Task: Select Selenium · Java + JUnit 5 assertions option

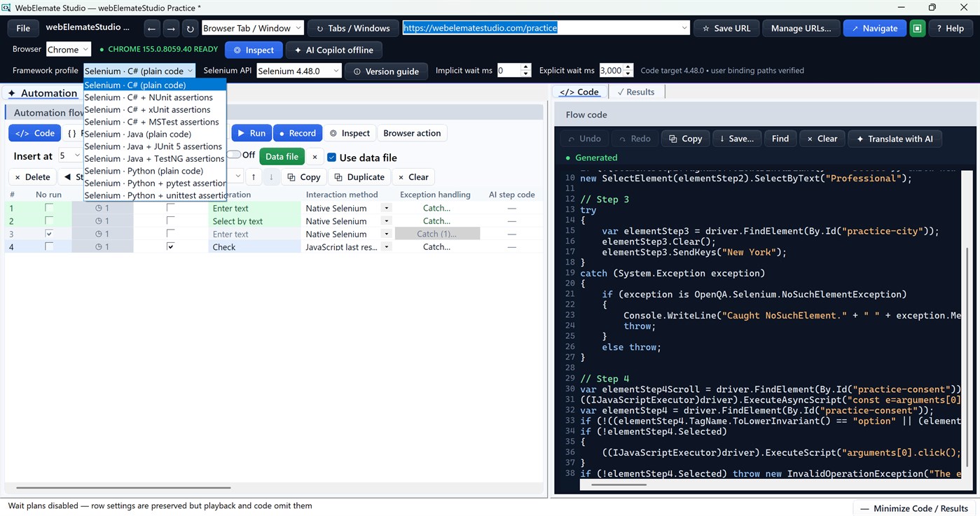Action: (x=153, y=146)
